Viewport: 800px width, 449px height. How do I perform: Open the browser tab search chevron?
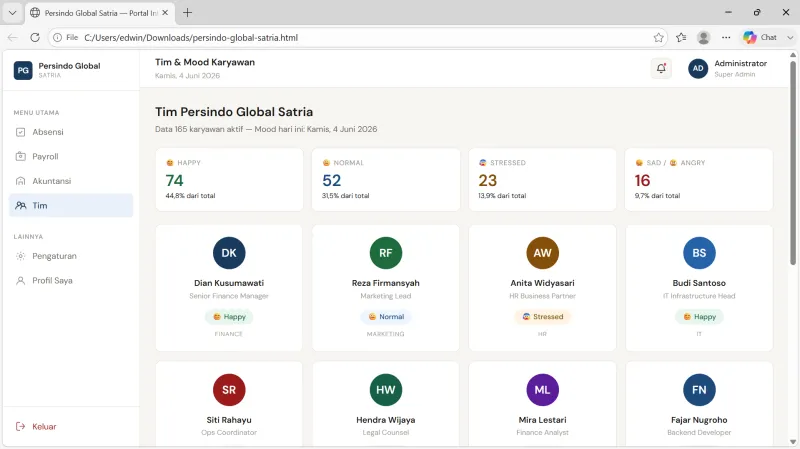tap(12, 13)
